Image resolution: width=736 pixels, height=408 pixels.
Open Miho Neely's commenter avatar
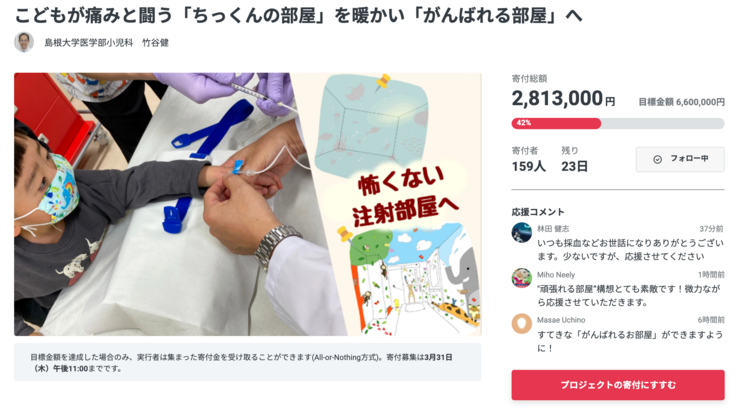(521, 278)
